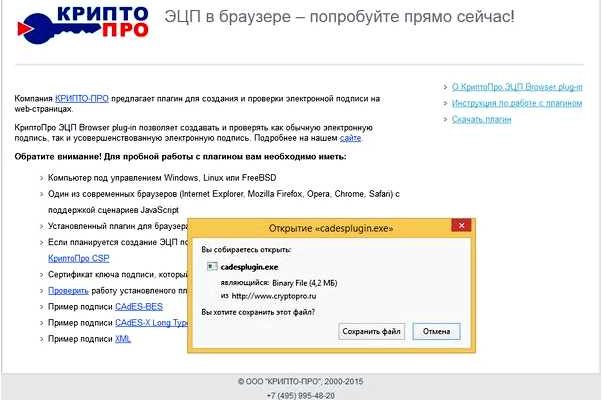Open the XML signature example link
The width and height of the screenshot is (602, 400).
click(123, 339)
